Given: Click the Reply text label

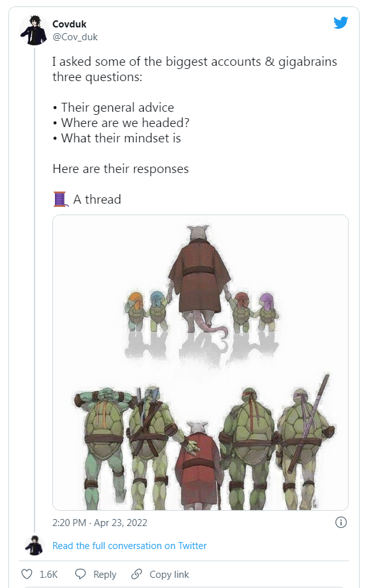Looking at the screenshot, I should click(105, 575).
